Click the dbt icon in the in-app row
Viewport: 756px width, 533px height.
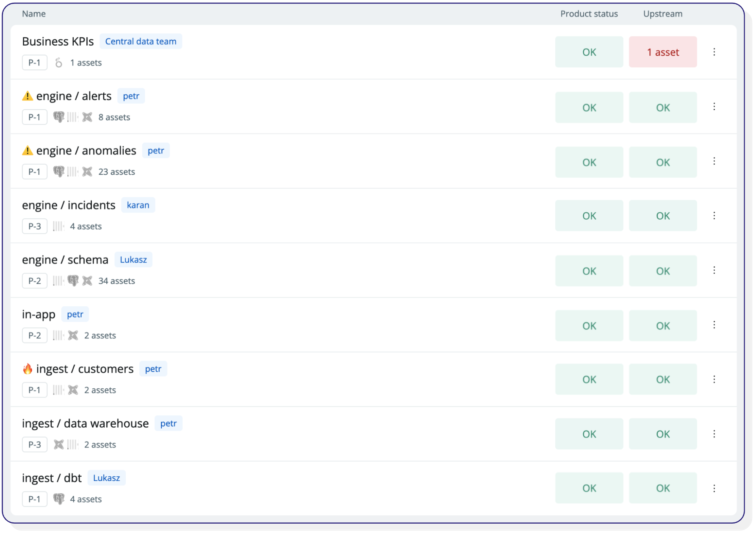tap(73, 335)
